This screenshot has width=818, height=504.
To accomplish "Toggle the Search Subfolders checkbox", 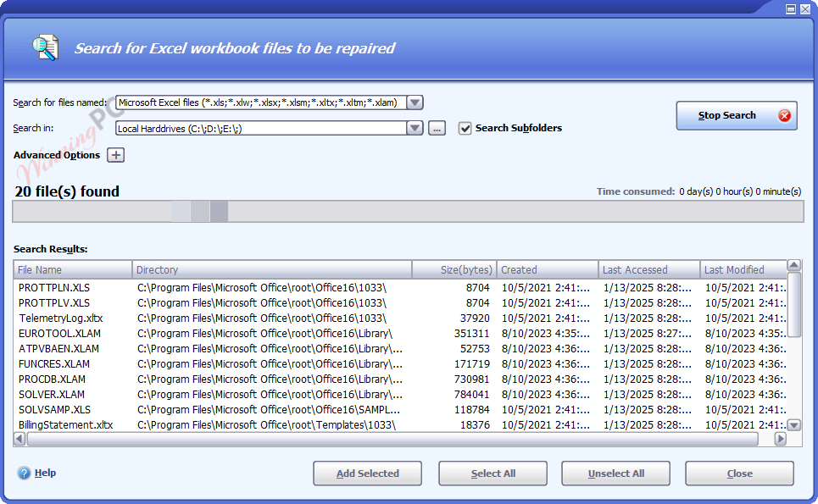I will (465, 128).
